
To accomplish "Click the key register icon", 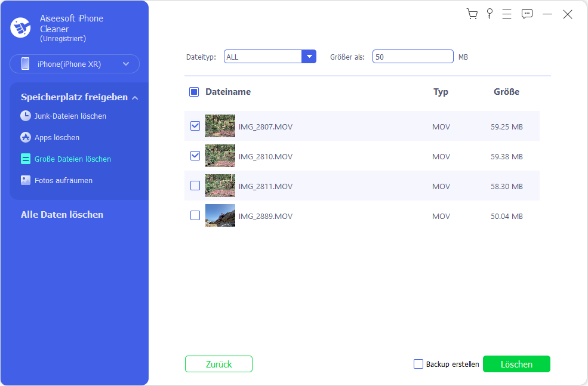I will pyautogui.click(x=490, y=14).
